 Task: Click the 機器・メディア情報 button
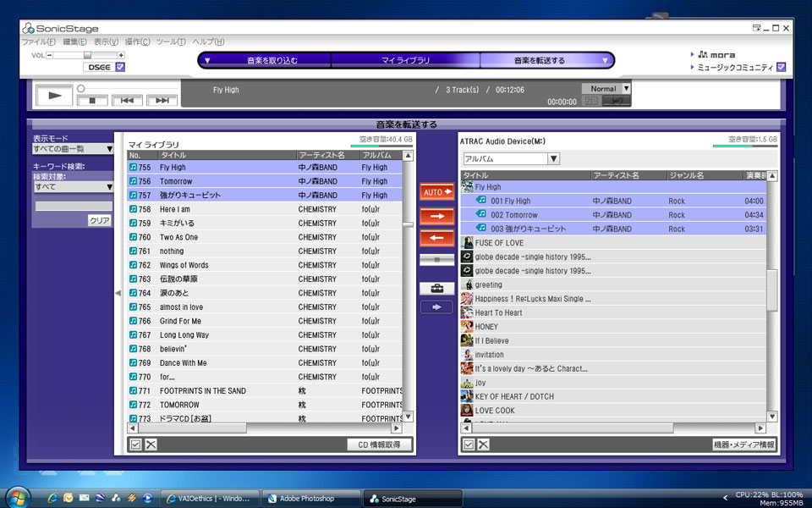[744, 444]
